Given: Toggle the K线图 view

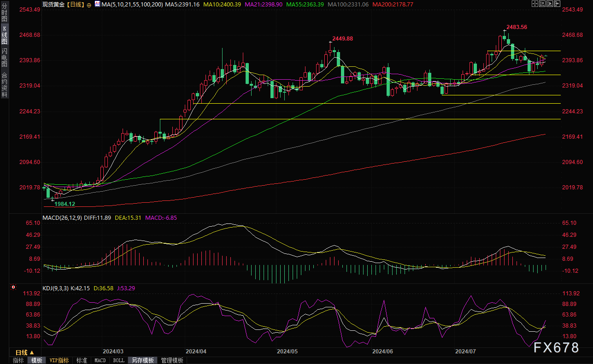Looking at the screenshot, I should [x=4, y=35].
